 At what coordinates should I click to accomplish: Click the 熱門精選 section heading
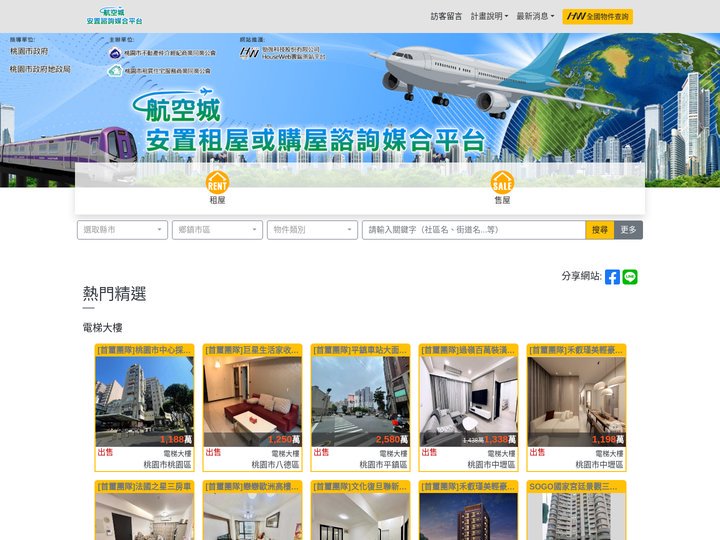click(114, 294)
